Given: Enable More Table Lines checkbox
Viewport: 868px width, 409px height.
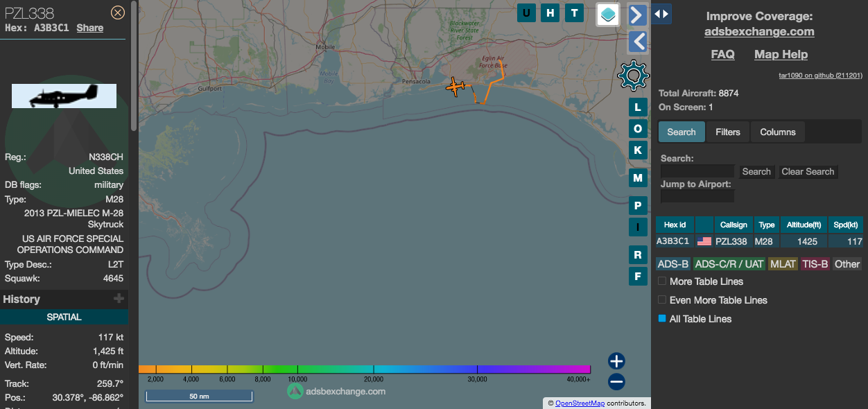Looking at the screenshot, I should tap(662, 281).
